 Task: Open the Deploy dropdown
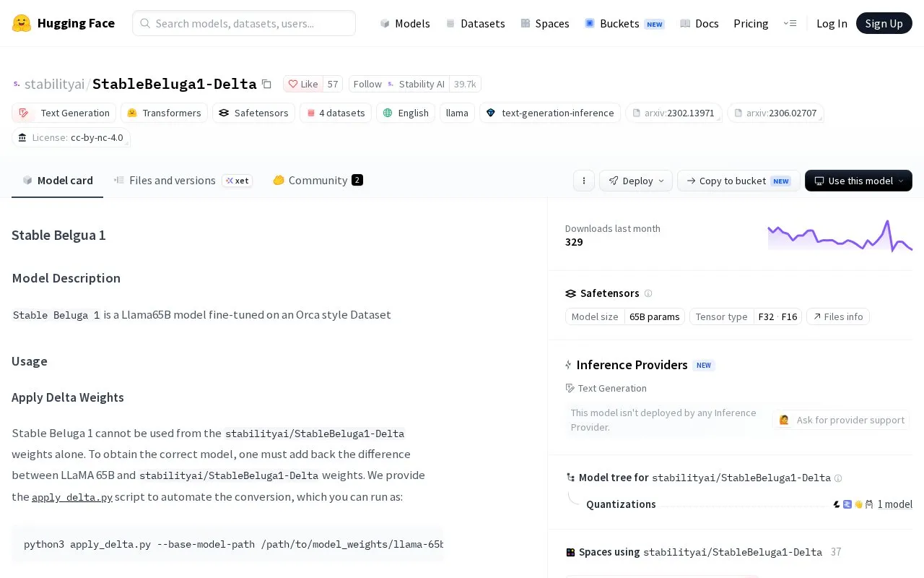[636, 181]
